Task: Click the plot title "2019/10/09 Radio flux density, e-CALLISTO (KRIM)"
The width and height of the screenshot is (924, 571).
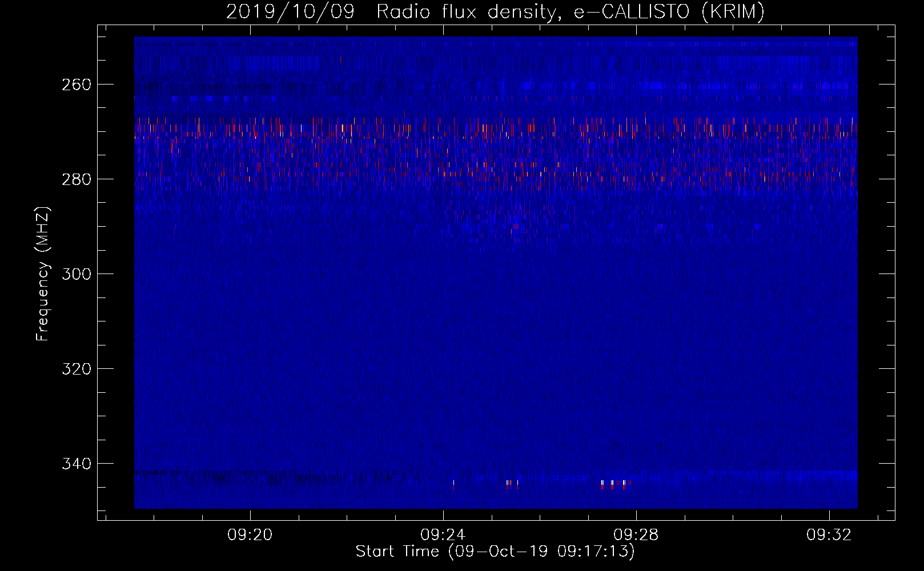Action: [x=495, y=11]
